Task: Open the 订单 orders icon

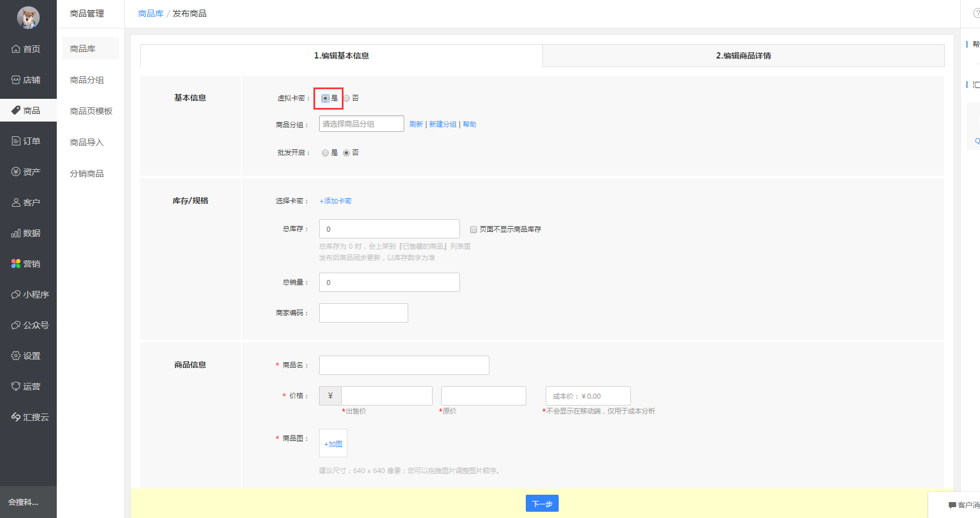Action: pos(16,141)
